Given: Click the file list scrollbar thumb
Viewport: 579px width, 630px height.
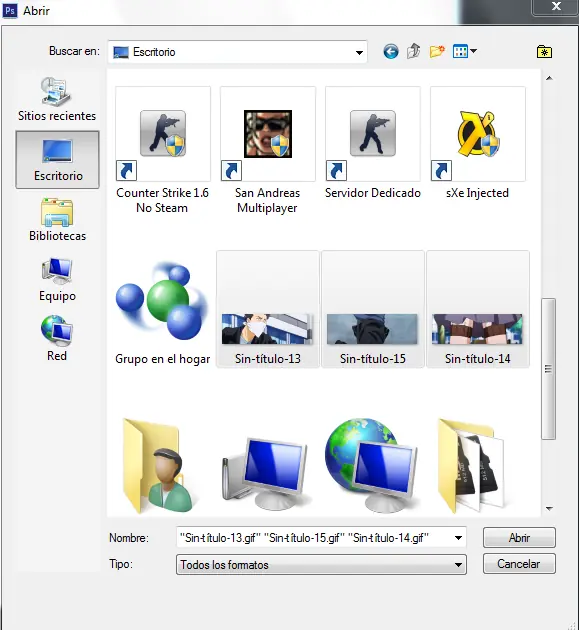Looking at the screenshot, I should [548, 369].
